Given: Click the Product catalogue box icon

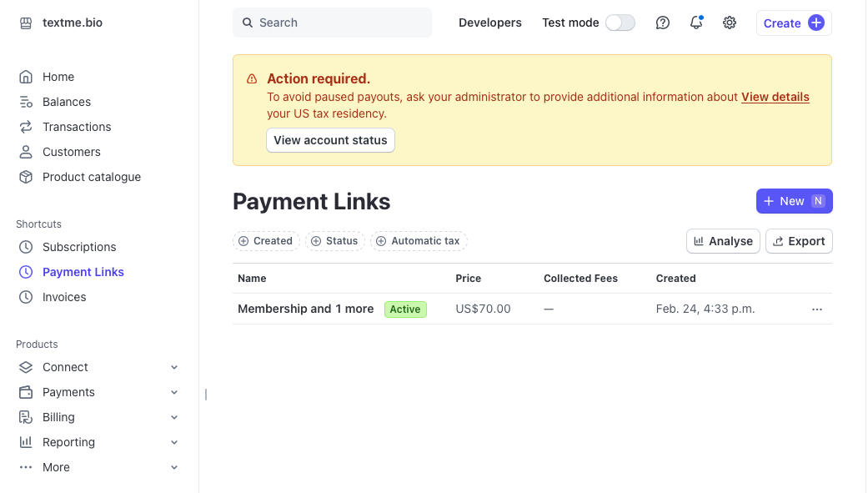Looking at the screenshot, I should tap(26, 177).
